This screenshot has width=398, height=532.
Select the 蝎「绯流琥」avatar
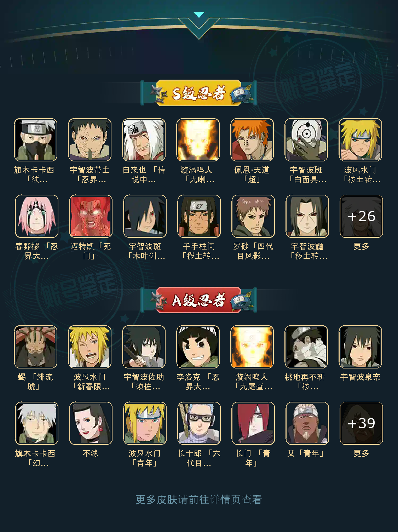[x=35, y=347]
